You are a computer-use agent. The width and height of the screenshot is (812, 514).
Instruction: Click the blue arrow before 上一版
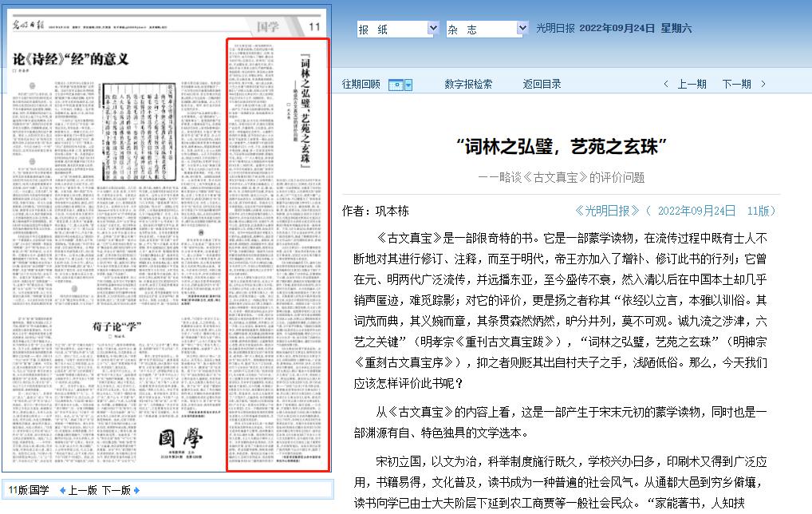pos(61,490)
